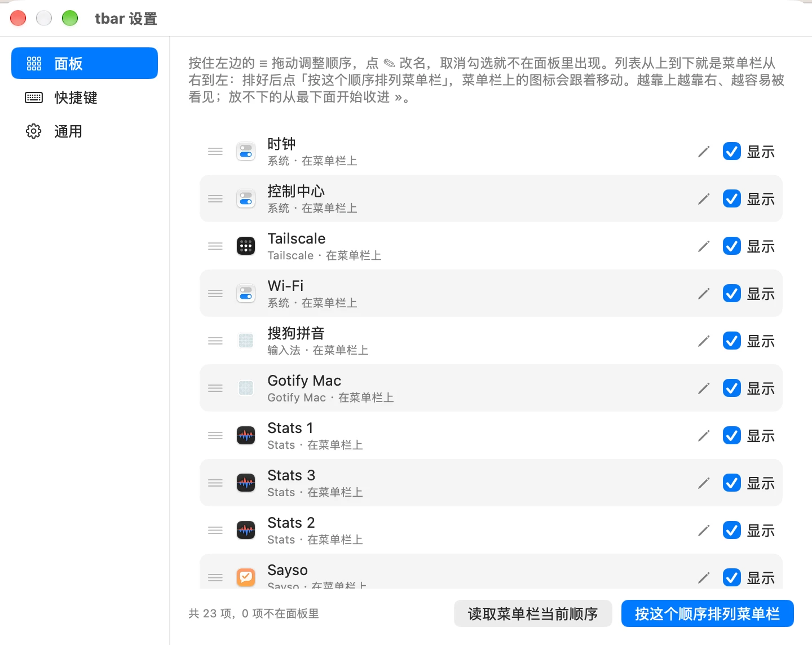Click the Stats 3 app icon

pyautogui.click(x=246, y=483)
